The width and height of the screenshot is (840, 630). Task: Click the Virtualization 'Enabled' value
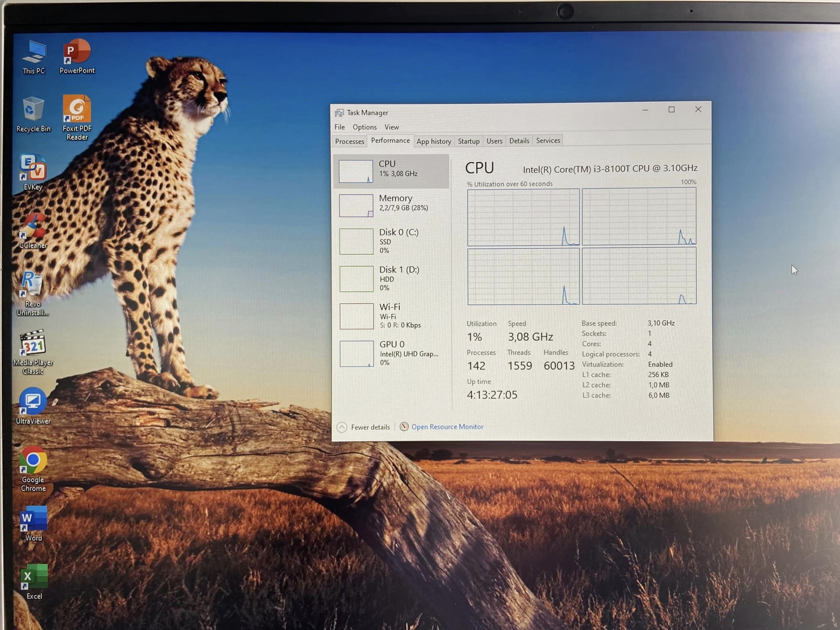pyautogui.click(x=660, y=364)
